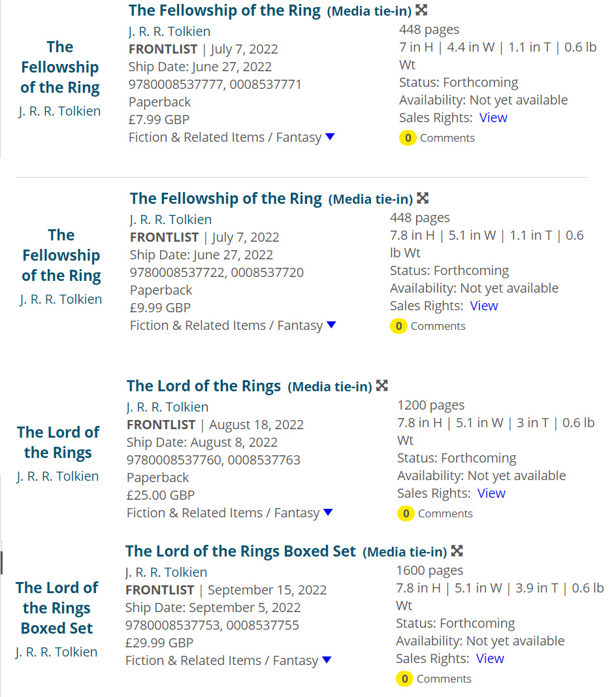Expand icon beside £9.99 Fellowship of the Ring title
This screenshot has width=616, height=697.
tap(423, 198)
